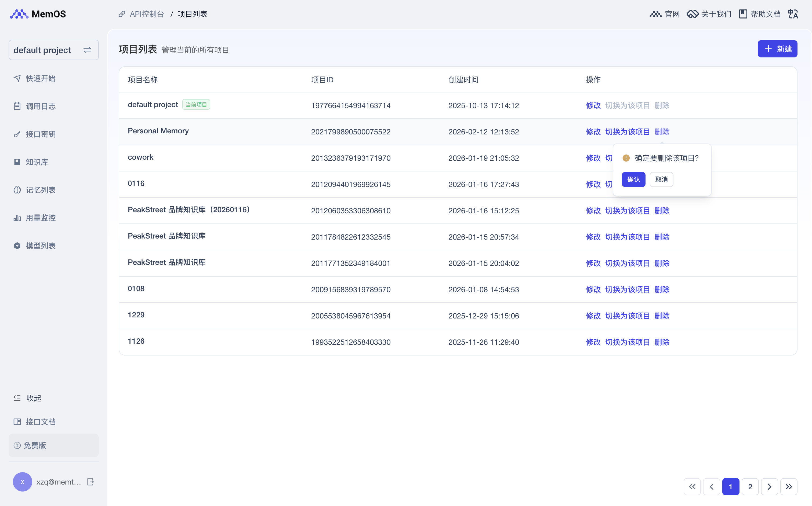Open the default project selector dropdown
Viewport: 812px width, 506px height.
tap(54, 50)
